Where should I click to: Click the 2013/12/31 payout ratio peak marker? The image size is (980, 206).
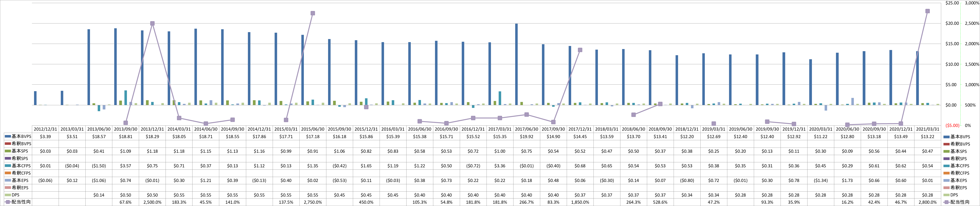[152, 23]
